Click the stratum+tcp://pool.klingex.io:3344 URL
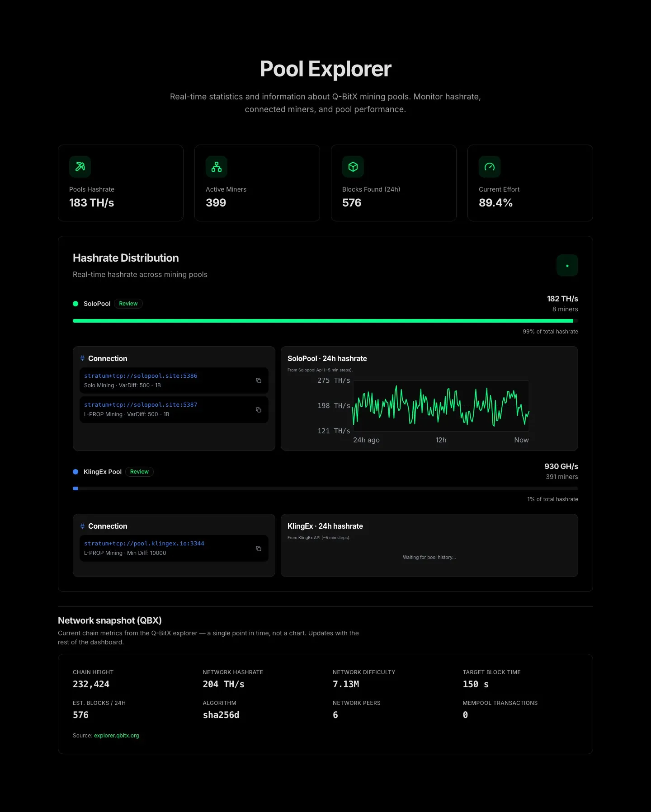 click(x=144, y=544)
